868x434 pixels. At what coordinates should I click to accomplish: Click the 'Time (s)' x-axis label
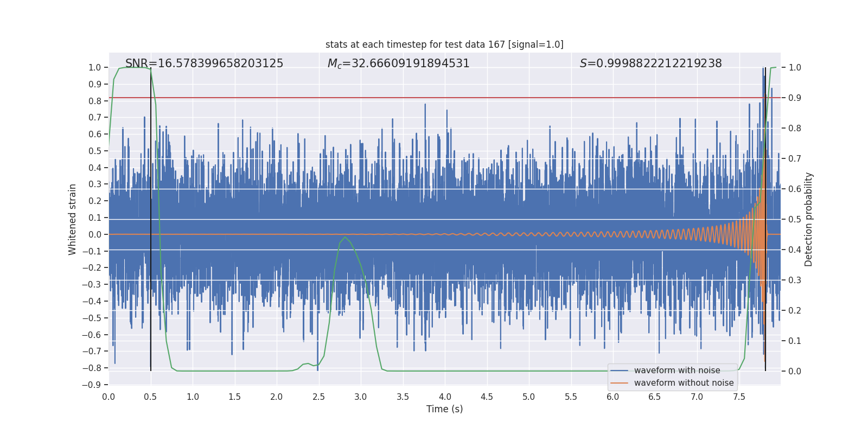pyautogui.click(x=444, y=409)
